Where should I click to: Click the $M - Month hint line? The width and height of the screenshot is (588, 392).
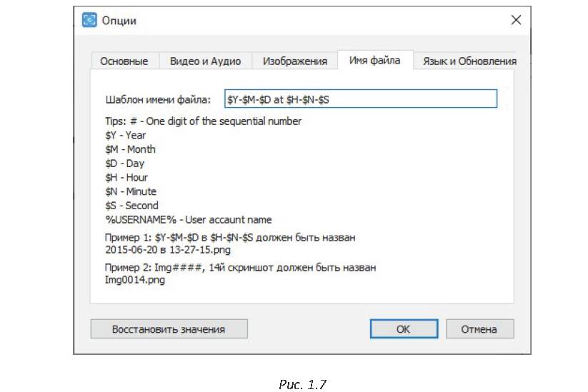click(x=130, y=149)
